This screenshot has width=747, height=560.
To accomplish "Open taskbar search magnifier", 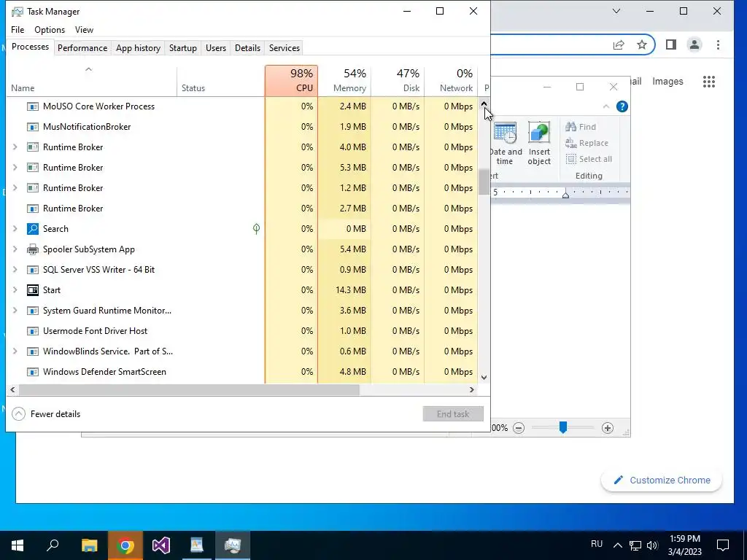I will click(53, 545).
